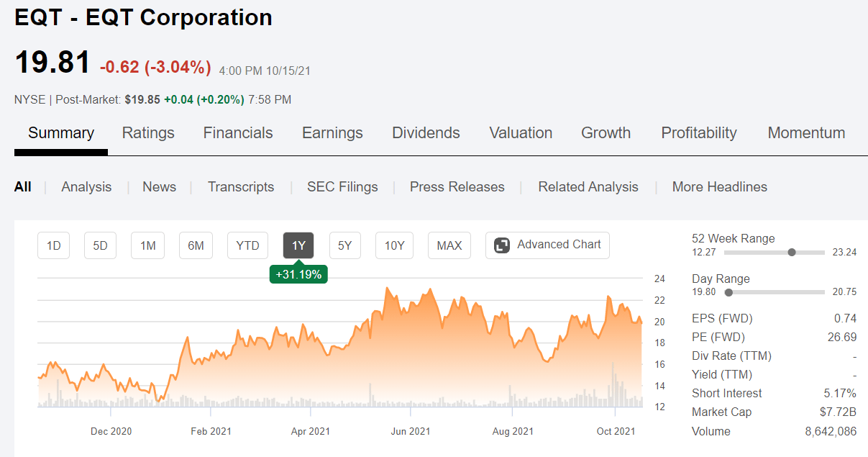Click the 52 Week Range slider marker
The width and height of the screenshot is (868, 457).
pyautogui.click(x=792, y=253)
